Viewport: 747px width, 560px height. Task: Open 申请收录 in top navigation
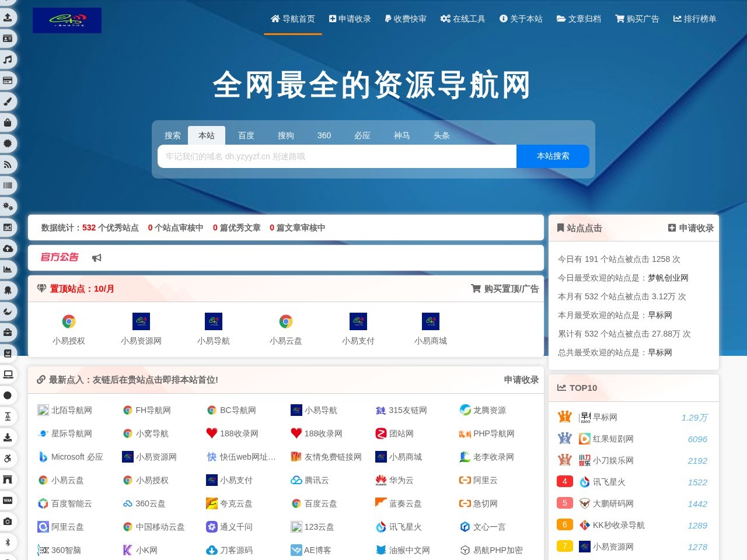pyautogui.click(x=350, y=19)
